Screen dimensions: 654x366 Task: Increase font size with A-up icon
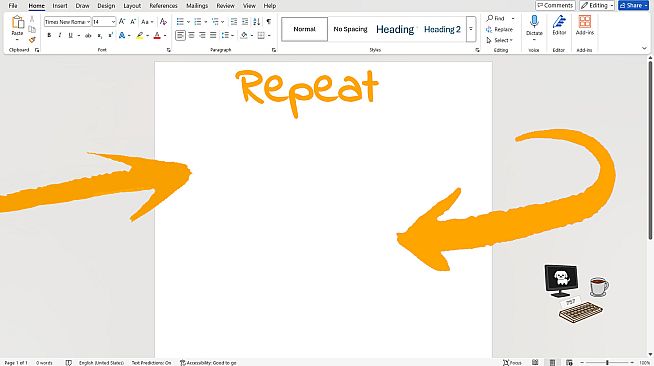click(122, 22)
